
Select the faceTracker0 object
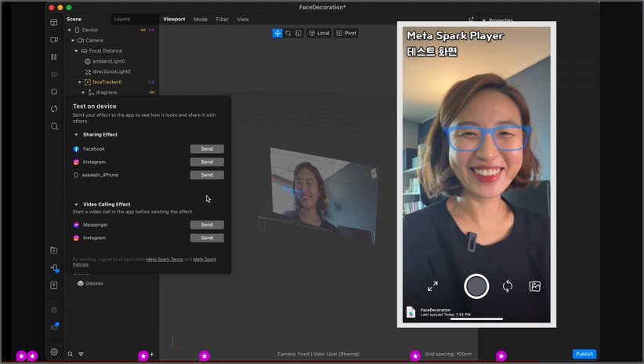(107, 82)
